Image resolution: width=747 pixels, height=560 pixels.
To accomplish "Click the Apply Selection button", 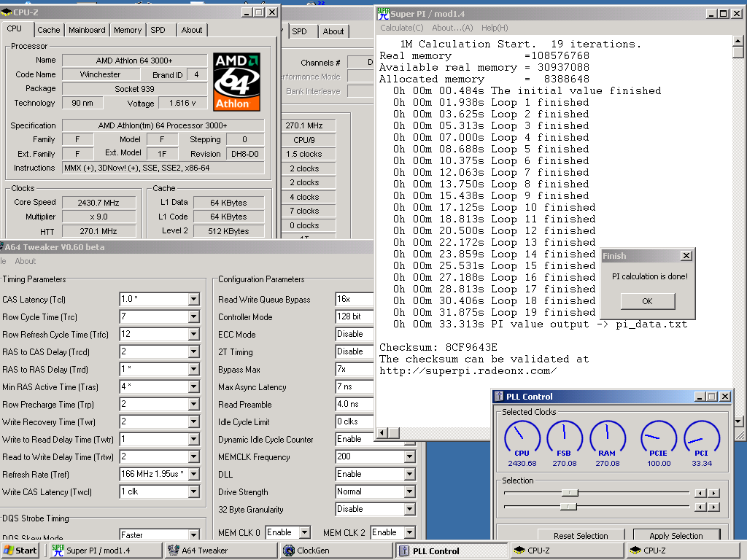I will point(676,536).
